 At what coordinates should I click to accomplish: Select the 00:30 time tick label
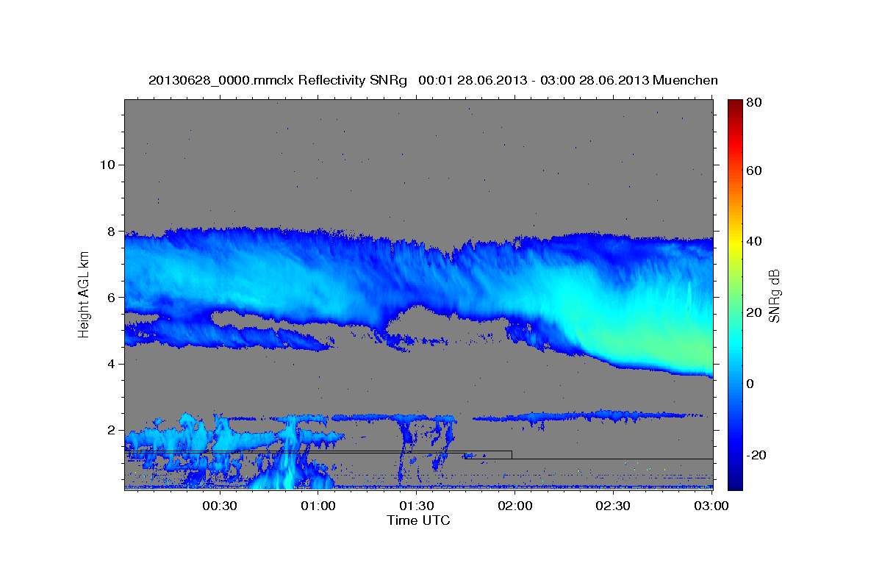[220, 506]
